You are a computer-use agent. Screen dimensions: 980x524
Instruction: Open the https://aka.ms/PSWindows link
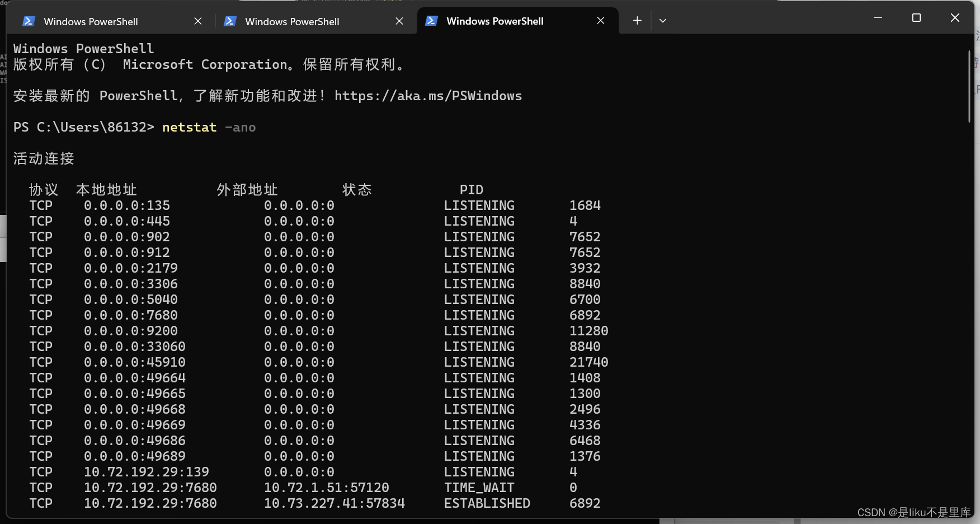tap(428, 96)
